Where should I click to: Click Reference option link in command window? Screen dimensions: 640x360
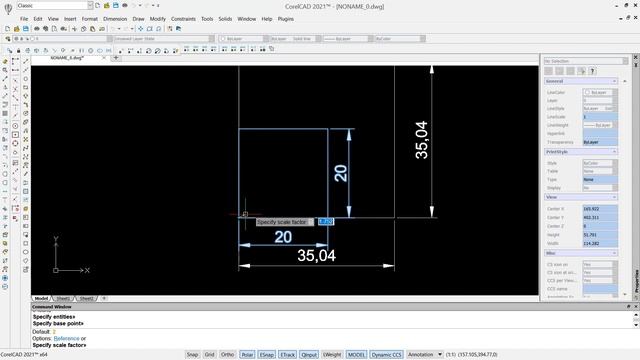click(67, 338)
